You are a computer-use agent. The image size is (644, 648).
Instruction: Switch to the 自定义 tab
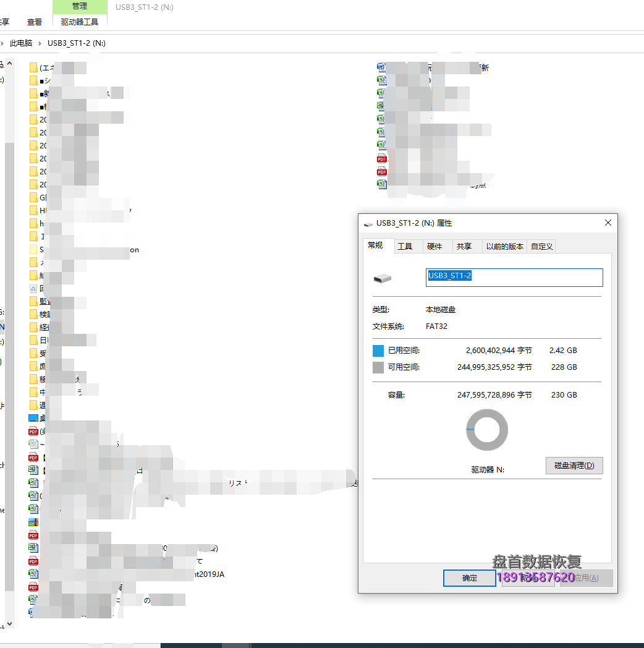pos(542,246)
